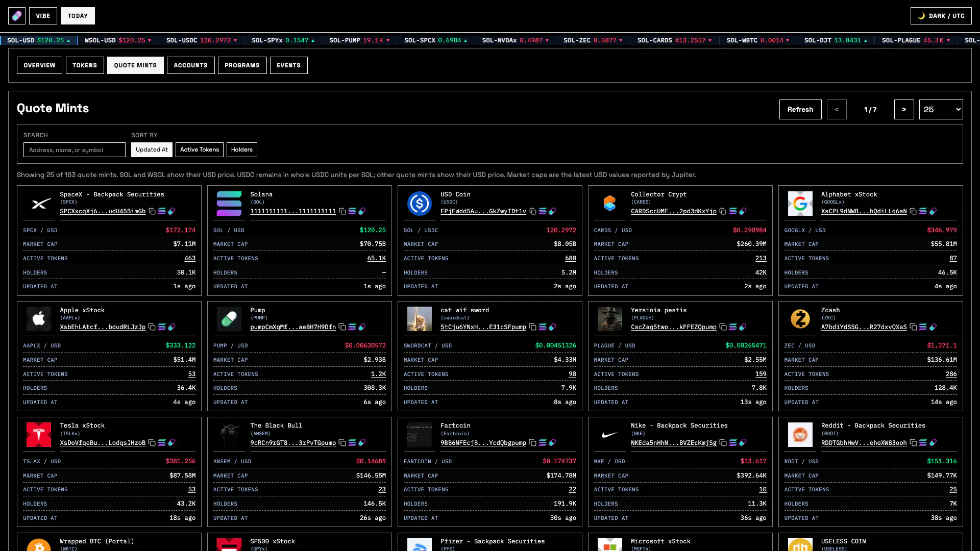Switch to the TODAY view
This screenshot has width=980, height=551.
(x=78, y=16)
